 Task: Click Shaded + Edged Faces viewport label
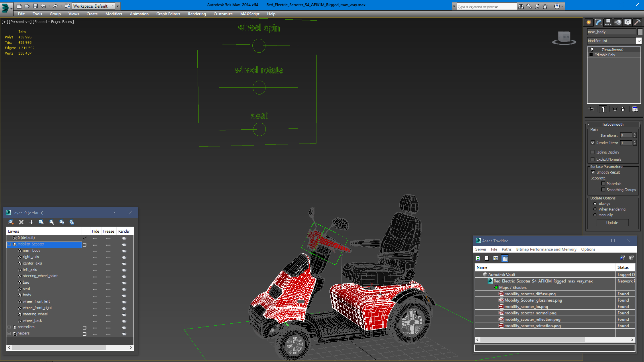coord(53,22)
